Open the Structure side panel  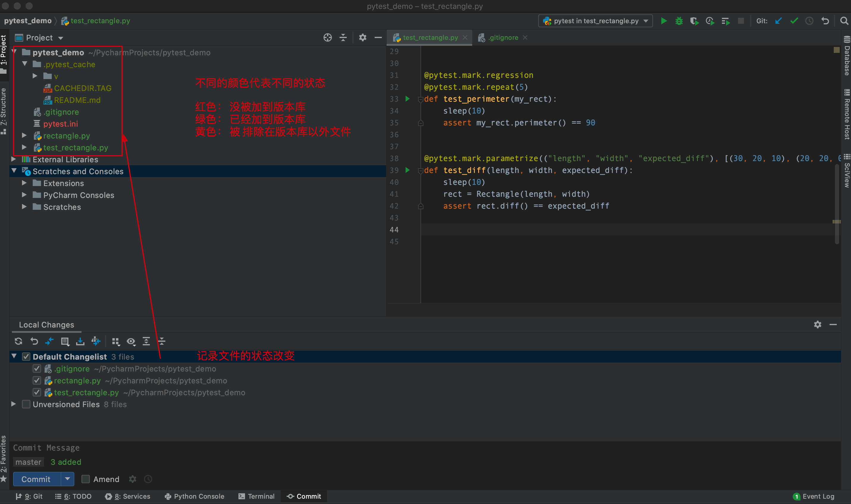4,111
